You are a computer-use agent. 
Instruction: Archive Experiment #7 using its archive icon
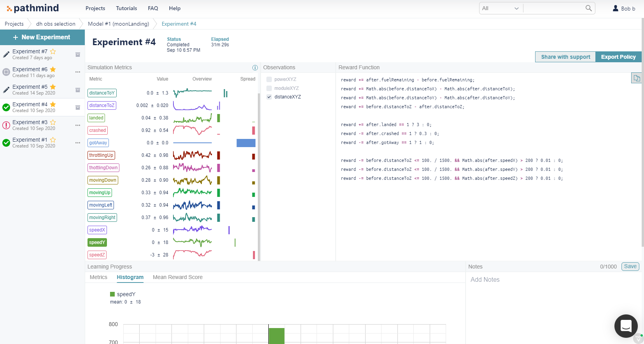pyautogui.click(x=78, y=54)
